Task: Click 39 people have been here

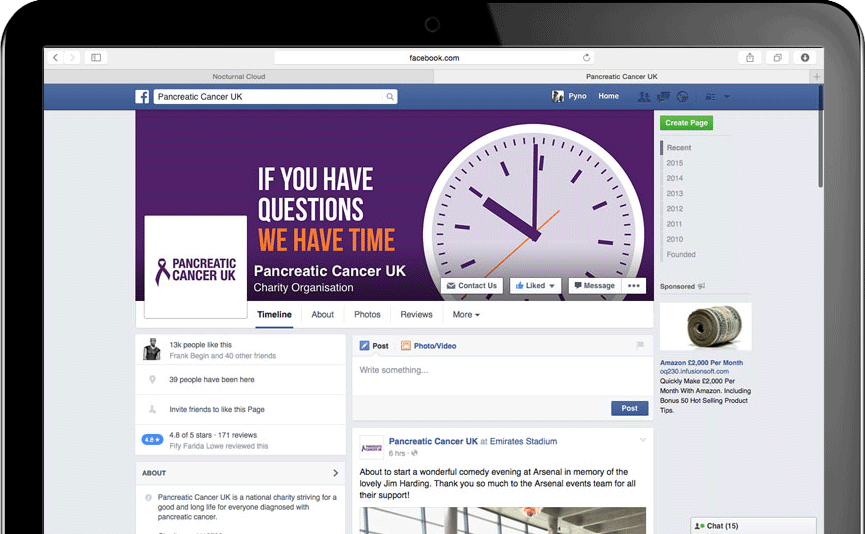Action: [212, 380]
